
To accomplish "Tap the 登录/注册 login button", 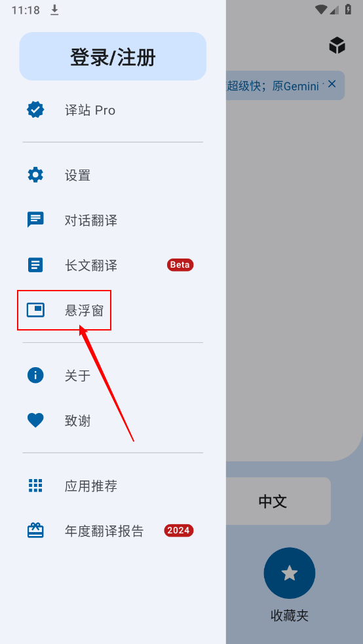I will (113, 56).
